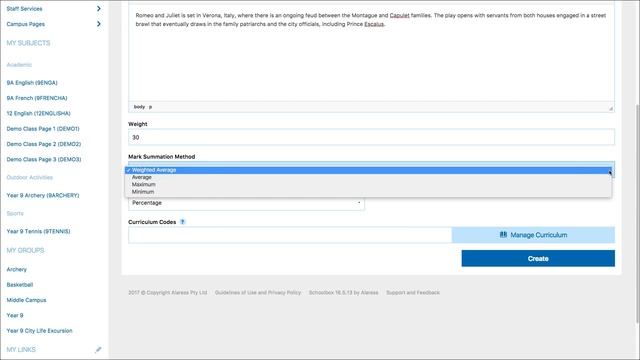This screenshot has height=360, width=640.
Task: Click the editor resize handle
Action: tap(611, 108)
